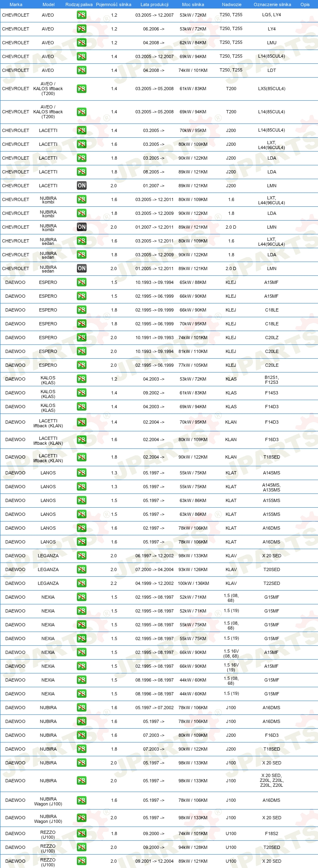The height and width of the screenshot is (868, 318).
Task: Click petrol icon in Aveo LQ5, LY4 row
Action: (82, 15)
